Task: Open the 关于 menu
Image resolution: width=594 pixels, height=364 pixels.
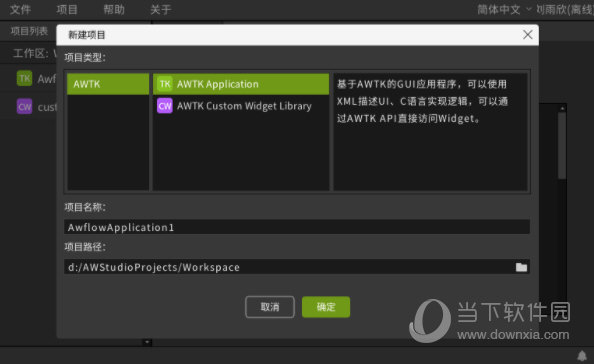Action: tap(161, 9)
